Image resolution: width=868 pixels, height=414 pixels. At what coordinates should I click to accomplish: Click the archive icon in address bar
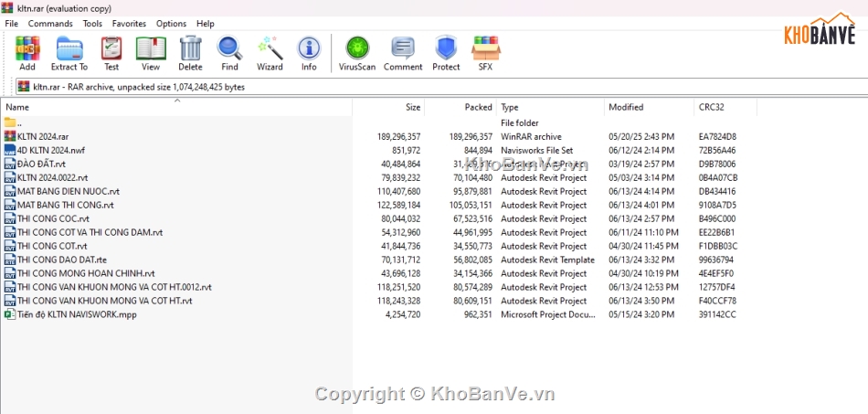coord(23,86)
